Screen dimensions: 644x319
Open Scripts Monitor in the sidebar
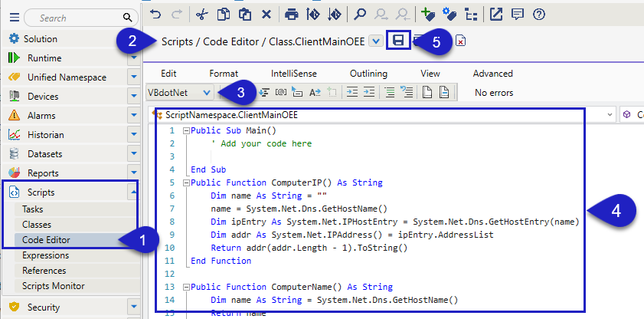pos(53,286)
